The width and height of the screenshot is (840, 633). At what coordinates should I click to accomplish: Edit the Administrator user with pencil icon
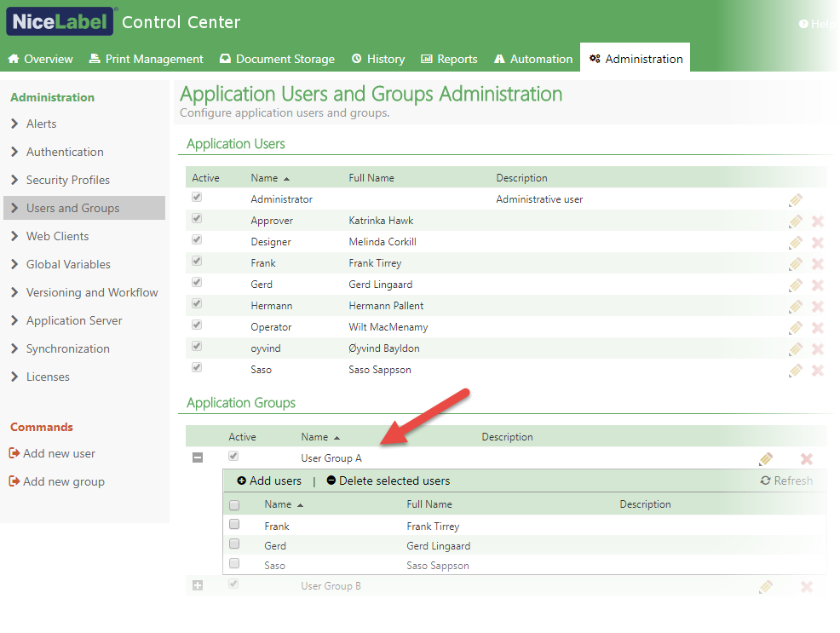[796, 199]
